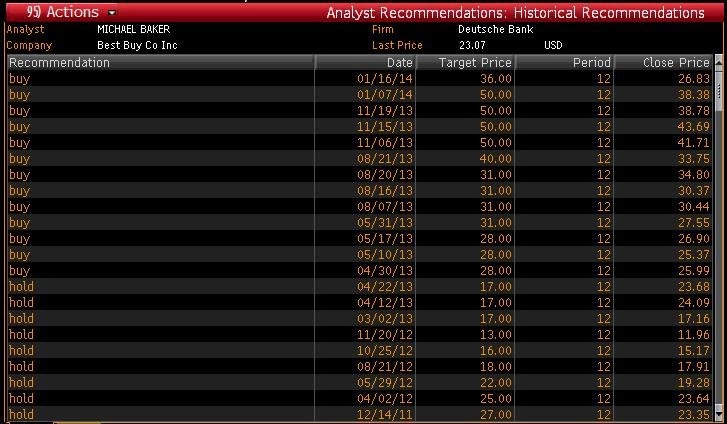The width and height of the screenshot is (727, 424).
Task: Select firm name Deutsche Bank
Action: 496,29
